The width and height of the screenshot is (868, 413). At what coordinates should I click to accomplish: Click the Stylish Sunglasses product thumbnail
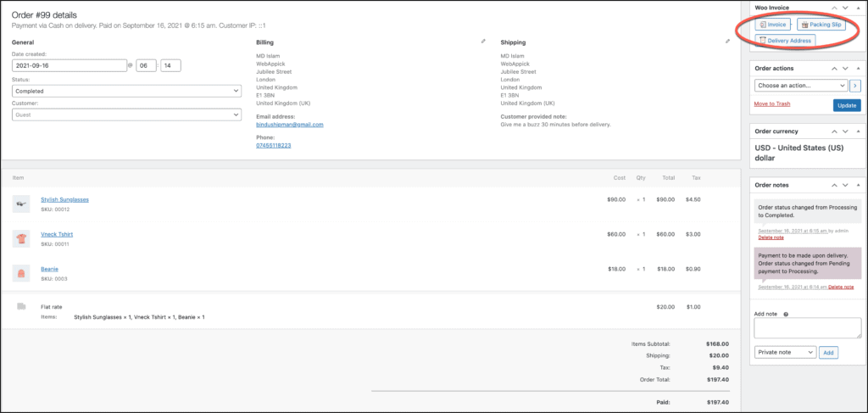click(x=21, y=204)
